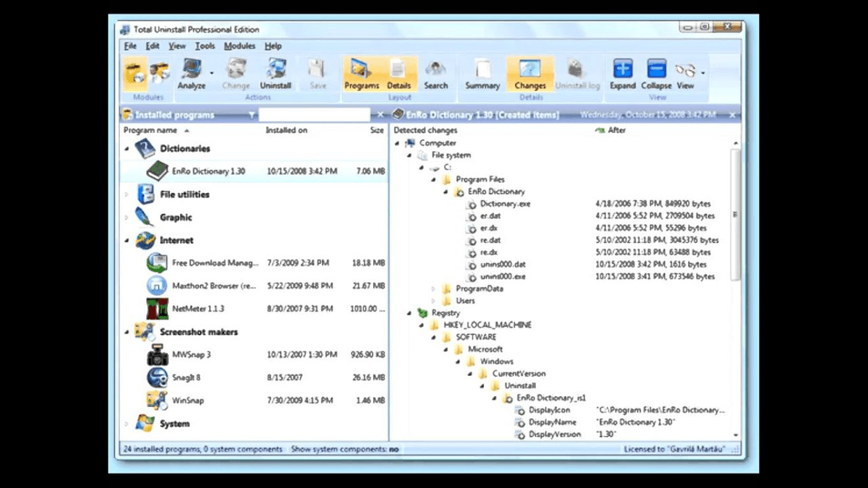868x488 pixels.
Task: Open the Search tool
Action: pos(435,74)
